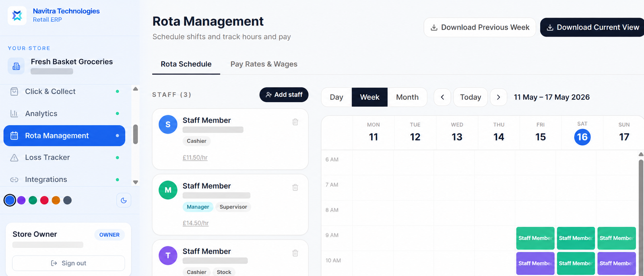Sign out of the Store Owner account
Viewport: 644px width, 276px height.
pyautogui.click(x=68, y=263)
